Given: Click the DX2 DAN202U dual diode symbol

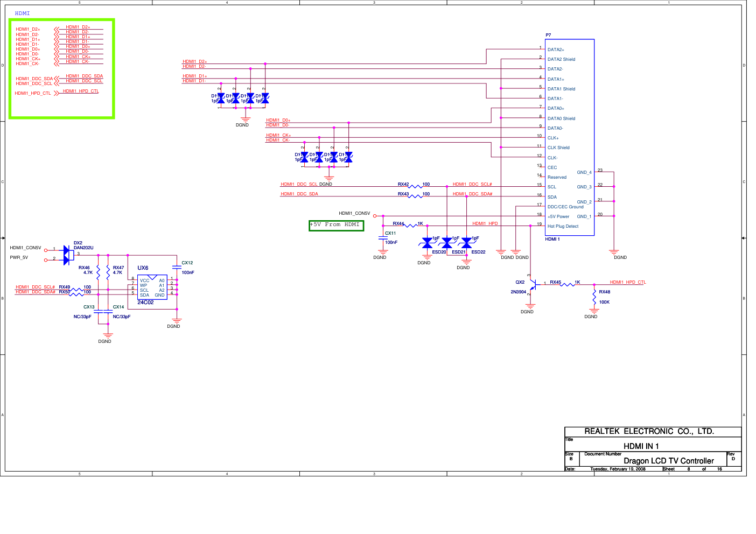Looking at the screenshot, I should click(68, 255).
